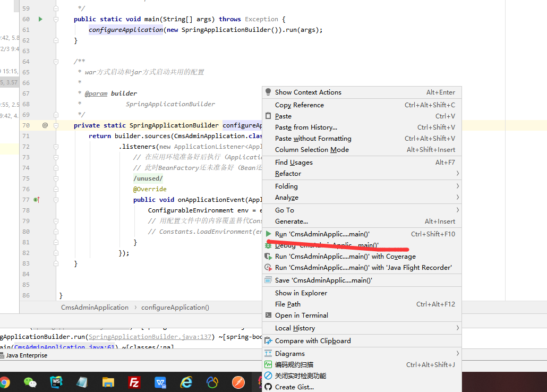Open WeChat from the taskbar
547x392 pixels.
point(30,382)
